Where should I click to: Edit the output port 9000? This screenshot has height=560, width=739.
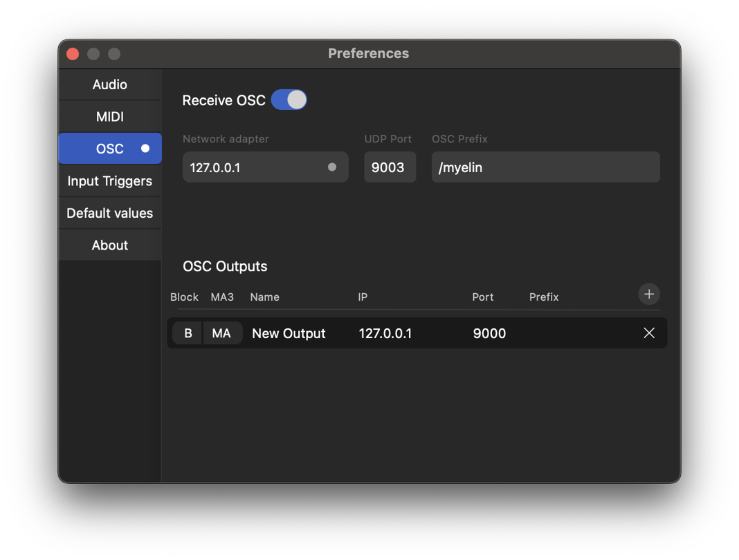pos(489,333)
